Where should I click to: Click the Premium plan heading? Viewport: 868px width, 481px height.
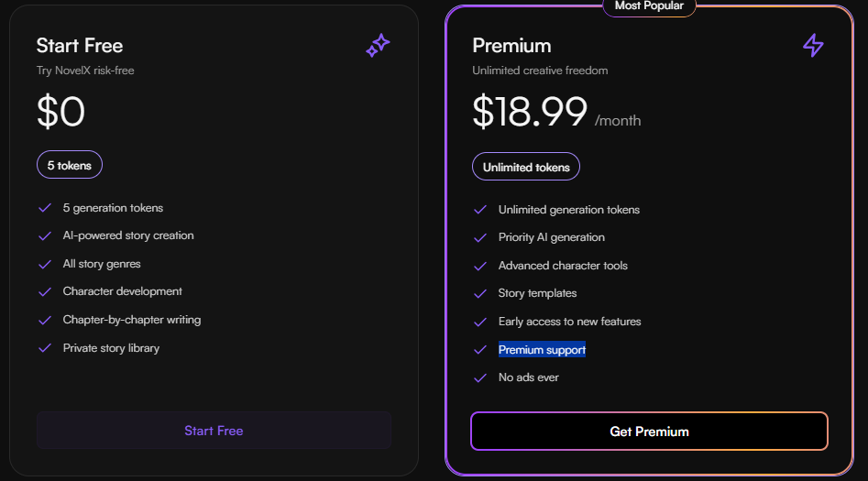pyautogui.click(x=511, y=46)
